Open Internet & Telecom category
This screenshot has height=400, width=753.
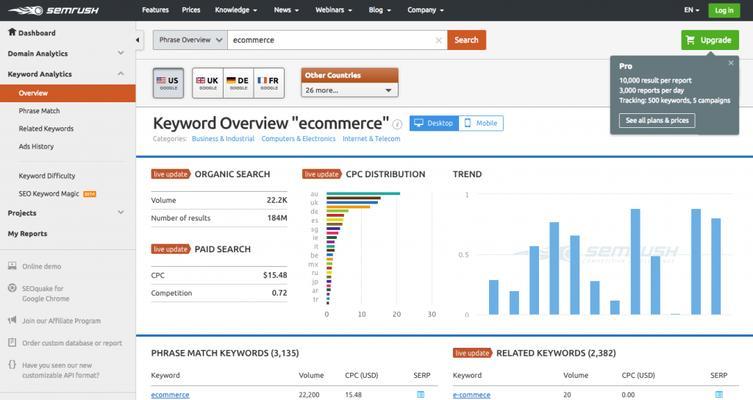click(x=371, y=139)
